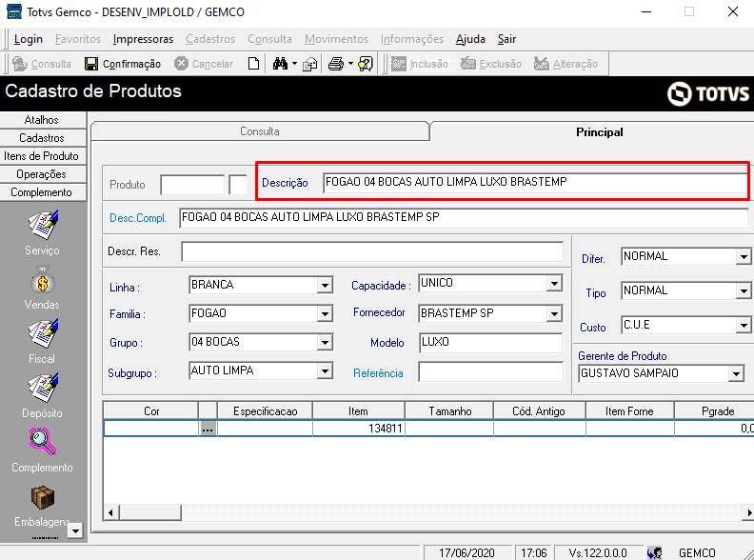Expand the Capacidade UNICO dropdown
Image resolution: width=754 pixels, height=560 pixels.
(x=554, y=284)
